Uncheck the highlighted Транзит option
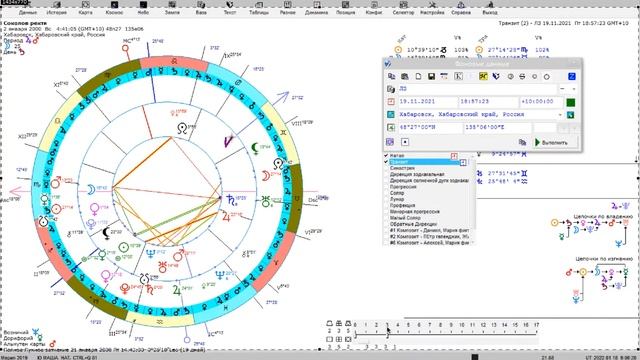This screenshot has width=640, height=360. [x=386, y=162]
